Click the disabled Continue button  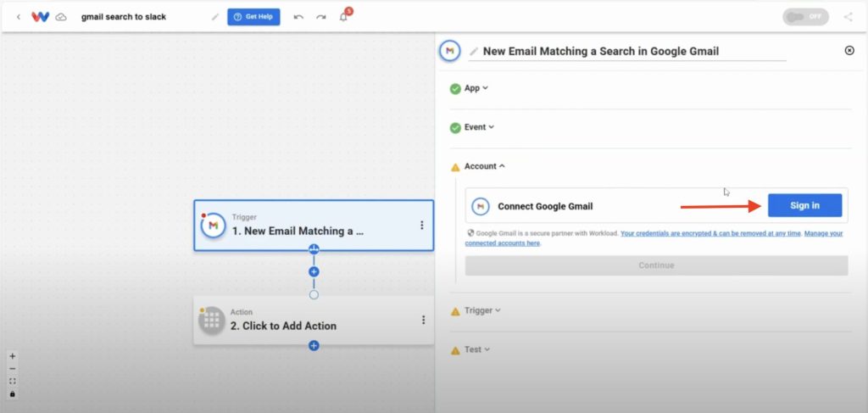(x=657, y=265)
